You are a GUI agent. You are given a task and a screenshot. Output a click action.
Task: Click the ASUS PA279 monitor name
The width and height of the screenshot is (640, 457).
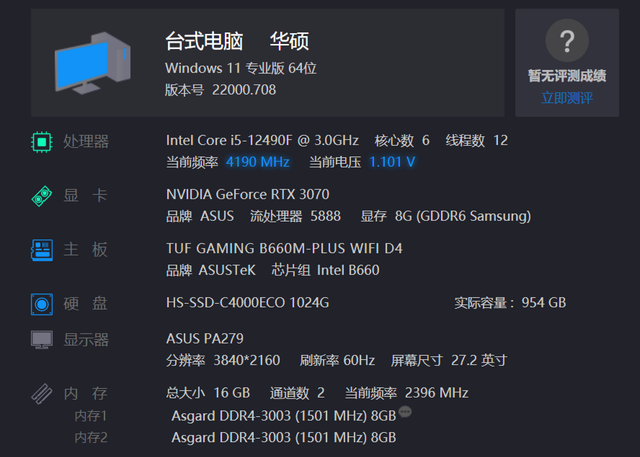pos(204,339)
